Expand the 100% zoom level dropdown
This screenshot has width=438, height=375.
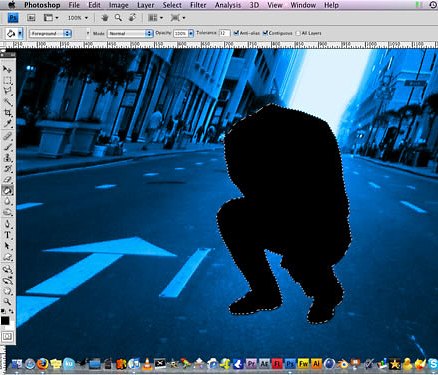78,18
